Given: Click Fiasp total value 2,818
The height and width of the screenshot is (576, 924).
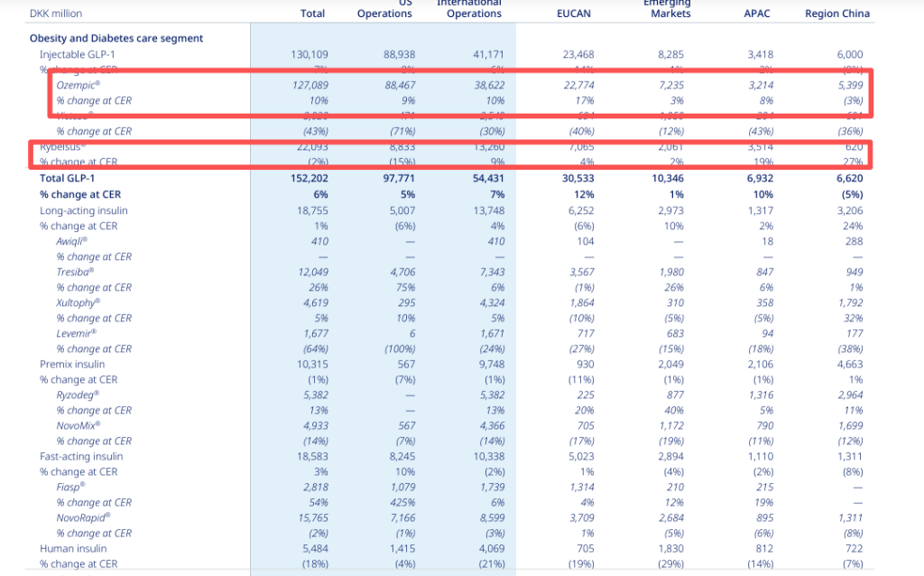Looking at the screenshot, I should coord(316,487).
